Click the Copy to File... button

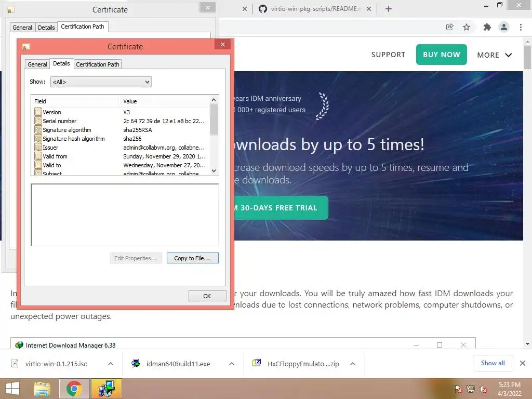tap(192, 258)
